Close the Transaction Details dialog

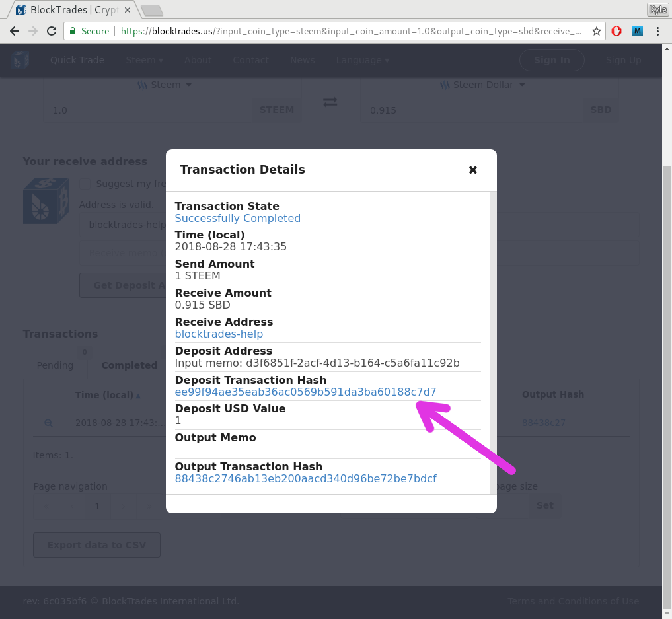coord(472,170)
